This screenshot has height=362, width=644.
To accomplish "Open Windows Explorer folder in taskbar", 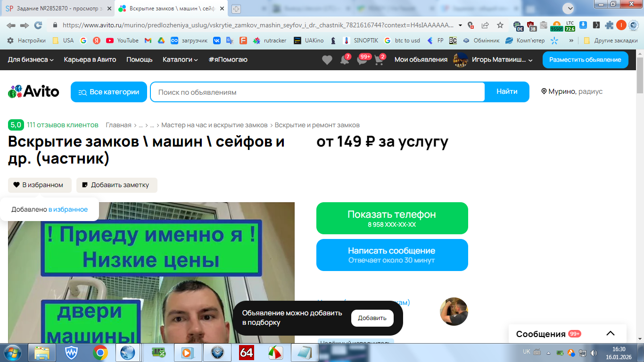I will (x=42, y=353).
